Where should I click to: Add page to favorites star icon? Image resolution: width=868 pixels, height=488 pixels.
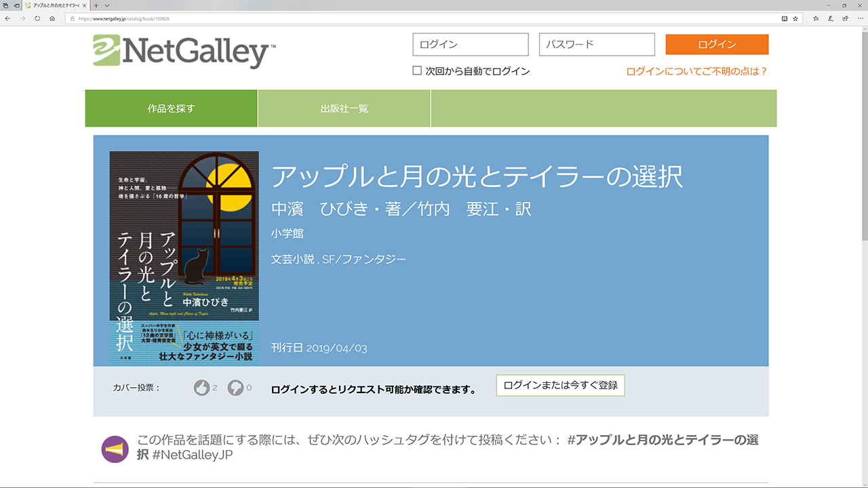point(795,18)
